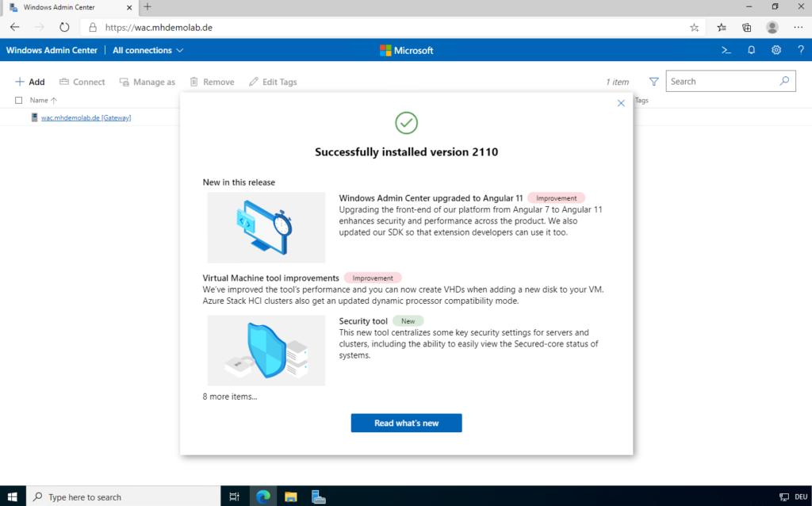
Task: Click the filter icon beside the search box
Action: point(653,81)
